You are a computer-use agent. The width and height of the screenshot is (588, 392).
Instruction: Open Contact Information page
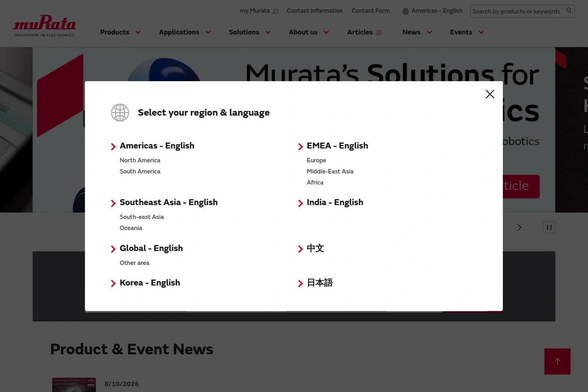point(315,11)
